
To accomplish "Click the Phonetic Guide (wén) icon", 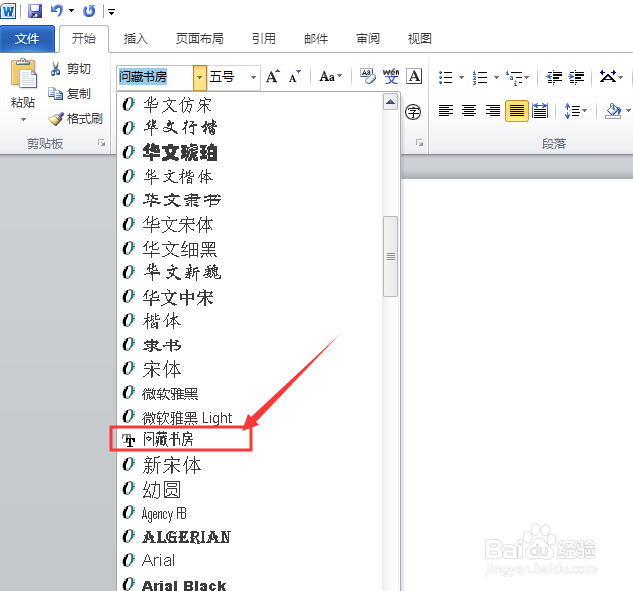I will [391, 76].
